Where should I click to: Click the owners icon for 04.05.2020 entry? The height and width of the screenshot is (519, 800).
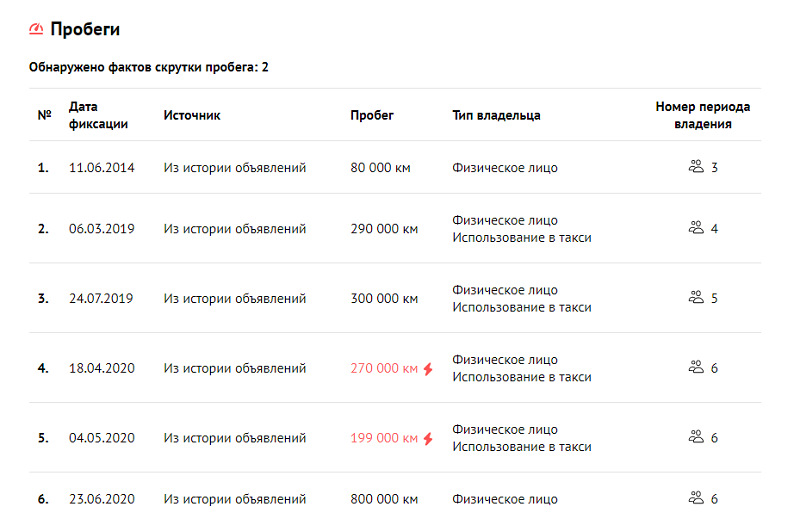point(696,437)
